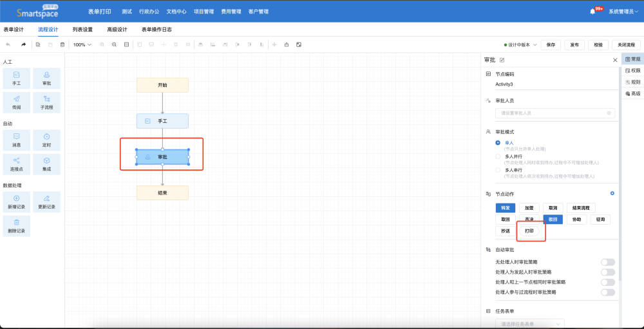Open the 系统管理员 user menu
This screenshot has width=644, height=329.
click(x=625, y=12)
